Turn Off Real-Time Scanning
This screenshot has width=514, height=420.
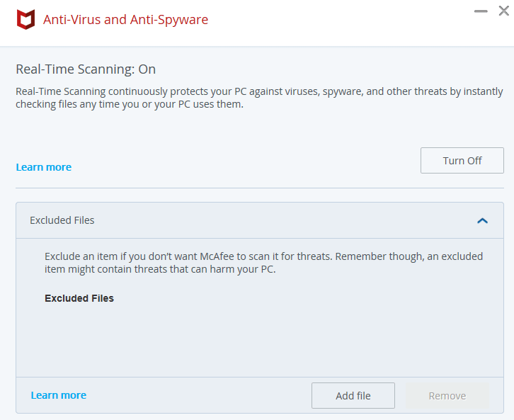click(462, 160)
